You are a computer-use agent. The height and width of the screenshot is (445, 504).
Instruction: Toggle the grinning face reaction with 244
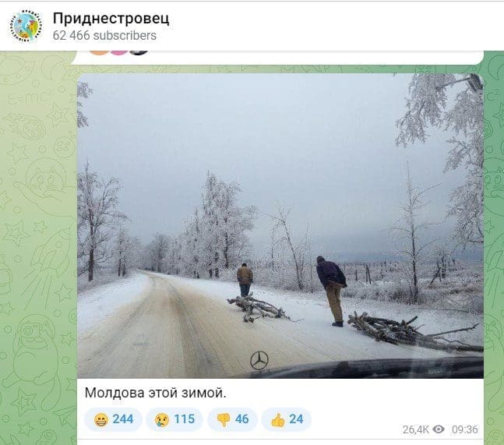(x=113, y=419)
